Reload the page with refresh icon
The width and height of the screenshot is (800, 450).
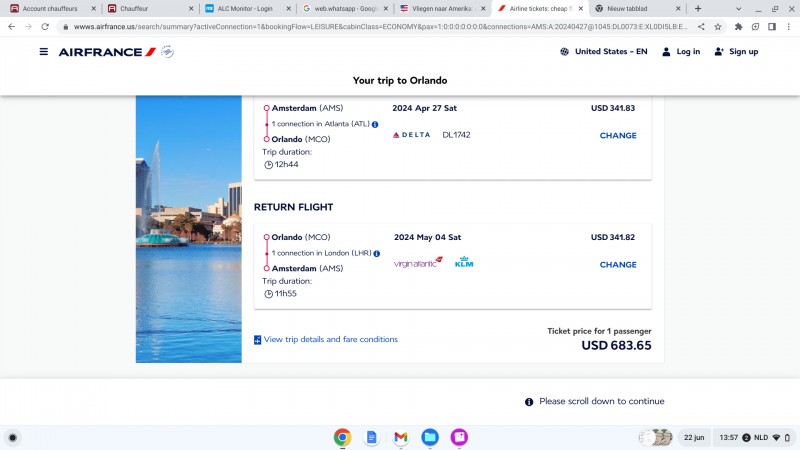click(x=42, y=27)
